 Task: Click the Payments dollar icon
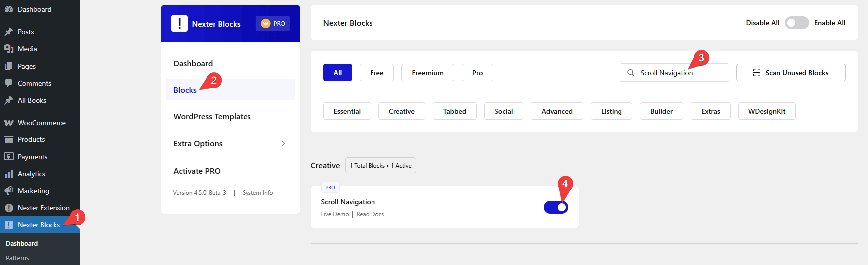coord(9,156)
